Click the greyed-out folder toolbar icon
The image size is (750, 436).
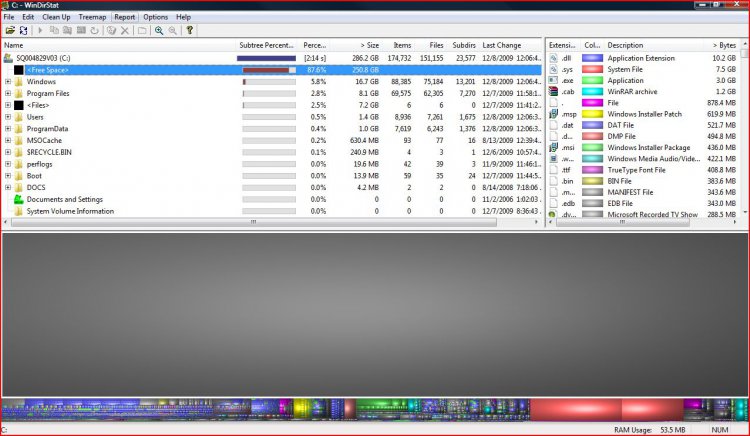[x=142, y=31]
